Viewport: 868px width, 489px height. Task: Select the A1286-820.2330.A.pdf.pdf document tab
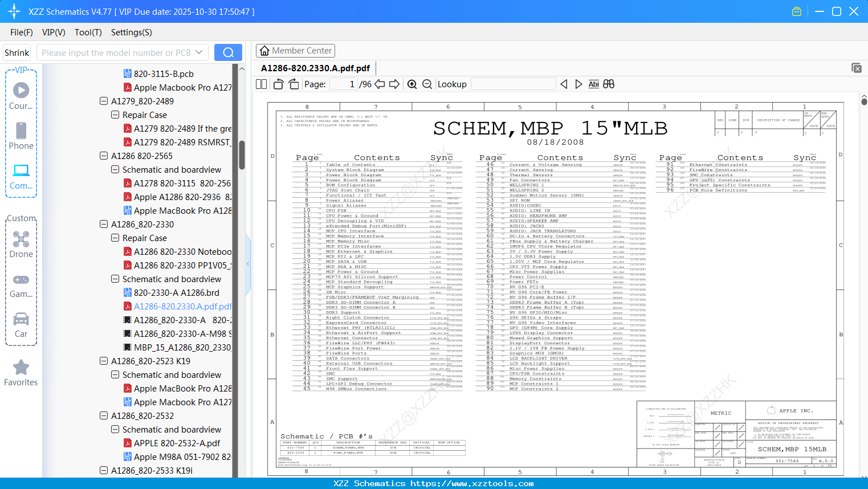click(x=315, y=68)
